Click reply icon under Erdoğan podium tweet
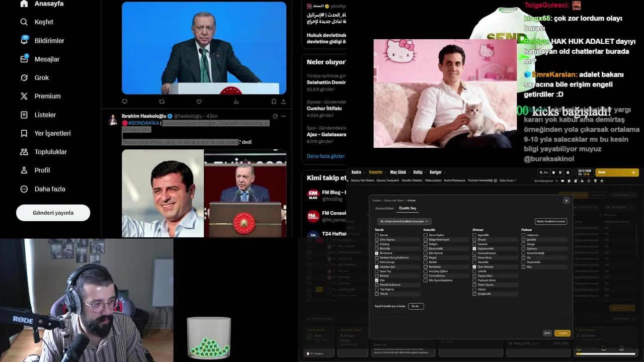The height and width of the screenshot is (362, 644). coord(125,102)
